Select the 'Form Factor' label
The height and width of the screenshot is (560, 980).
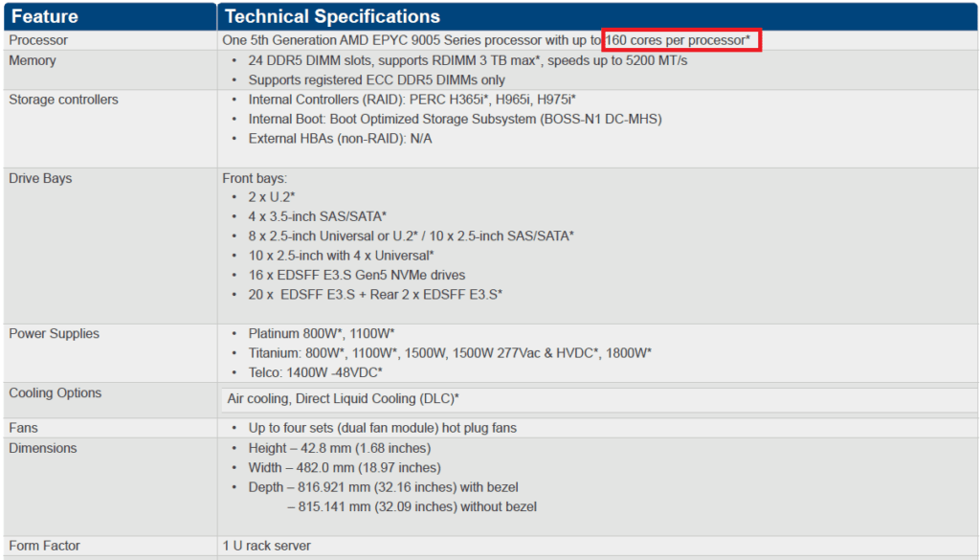[44, 546]
